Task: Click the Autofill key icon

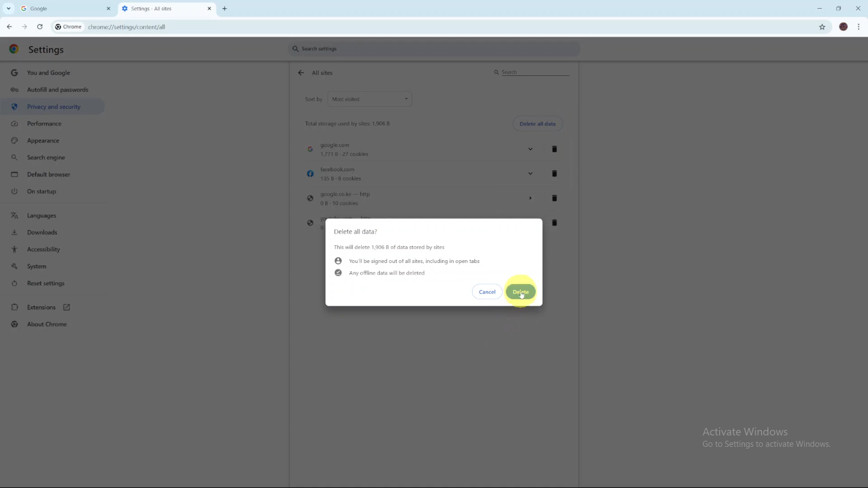Action: pos(15,89)
